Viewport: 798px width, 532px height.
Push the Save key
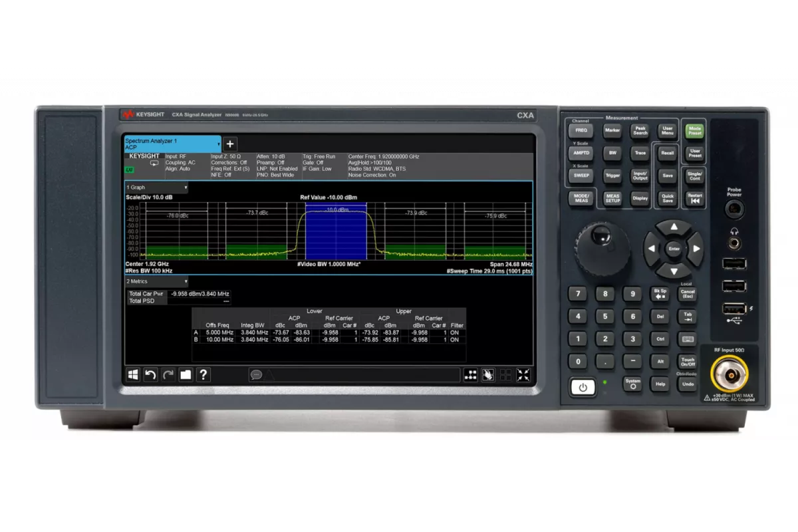(667, 176)
